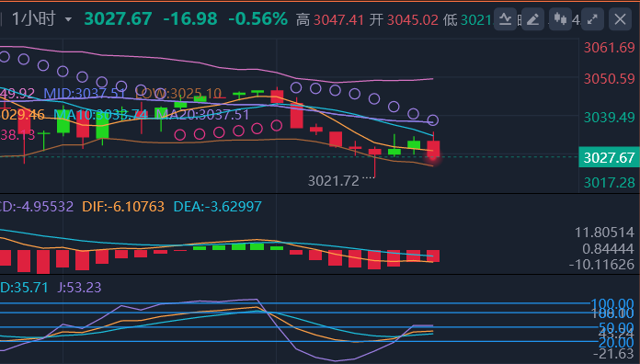Close the chart panel with X
Viewport: 640px width, 364px height.
620,19
